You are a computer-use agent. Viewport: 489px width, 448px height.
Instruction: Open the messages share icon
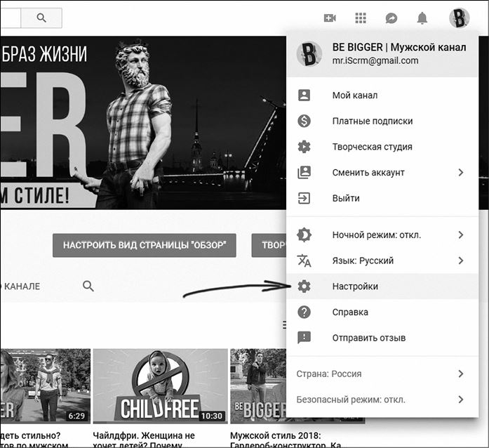391,18
